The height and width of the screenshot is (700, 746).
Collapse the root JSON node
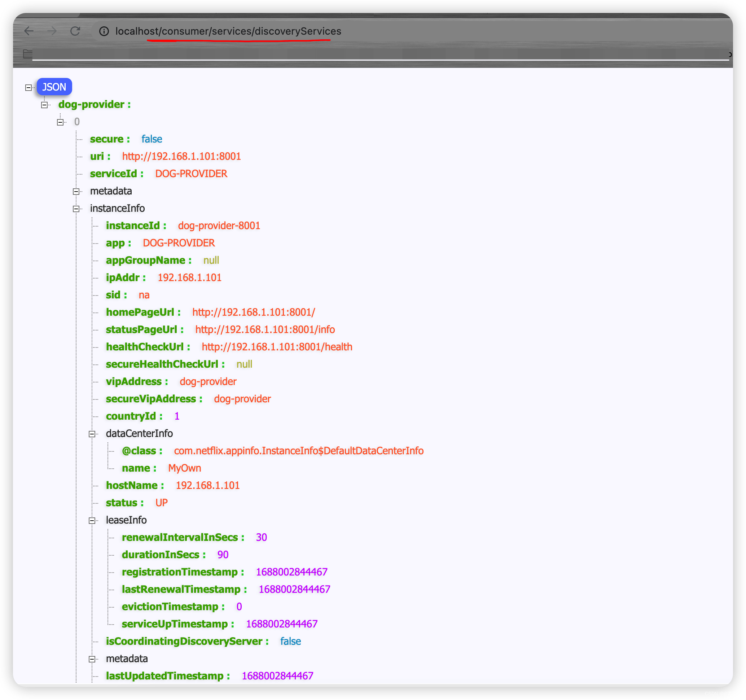tap(28, 87)
